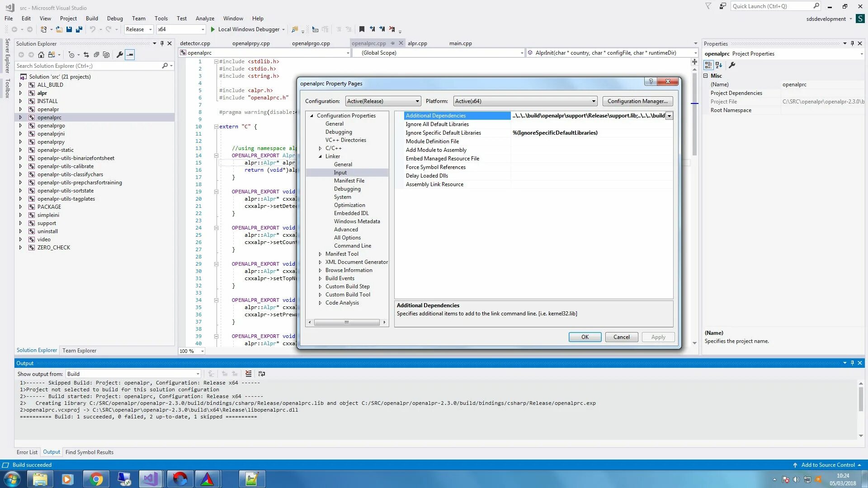Viewport: 868px width, 488px height.
Task: Toggle Categorized view in the Properties panel
Action: 708,65
